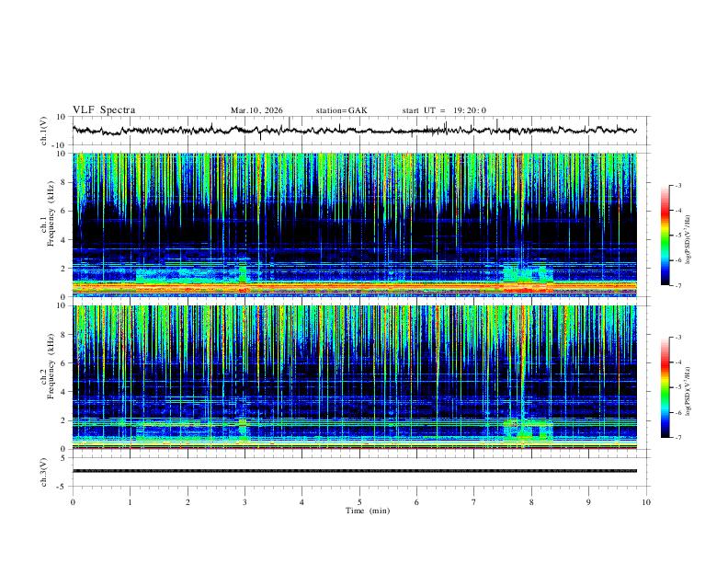Viewport: 728px width, 563px height.
Task: Click time axis tick label "8"
Action: point(531,502)
